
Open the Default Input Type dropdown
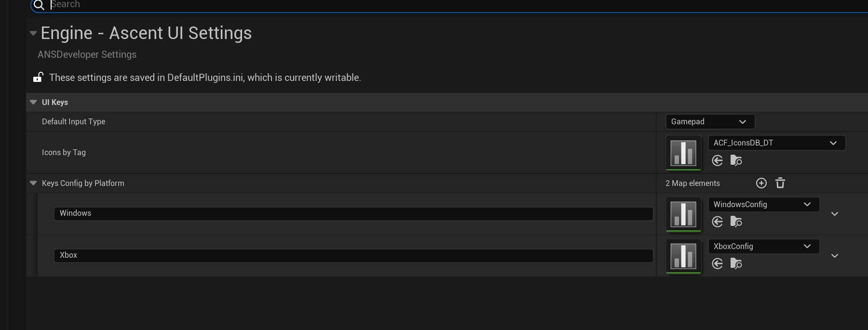[709, 121]
